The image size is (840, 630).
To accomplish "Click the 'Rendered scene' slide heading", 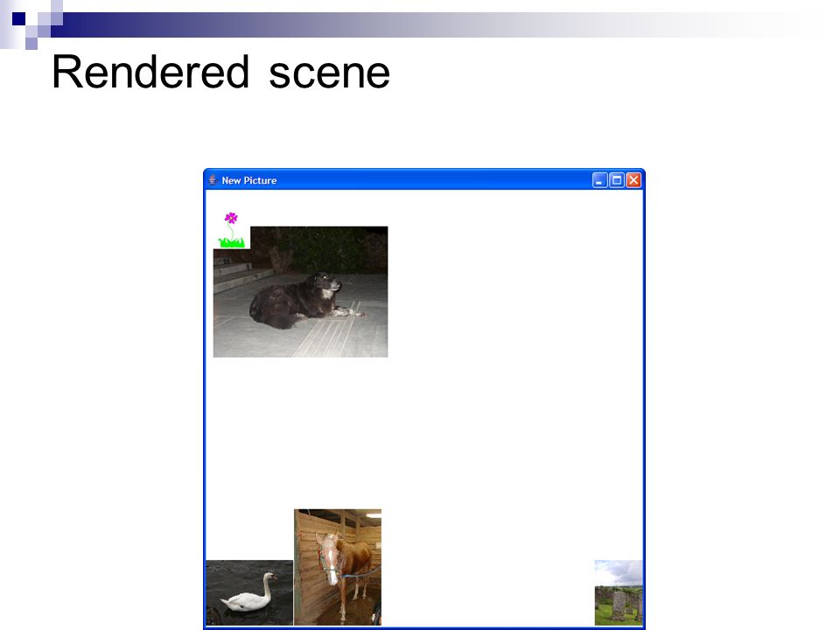I will point(220,72).
